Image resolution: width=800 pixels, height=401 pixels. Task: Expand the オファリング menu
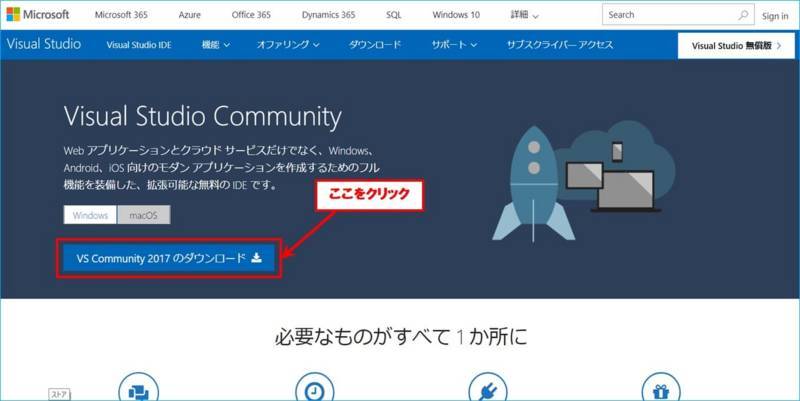[288, 45]
